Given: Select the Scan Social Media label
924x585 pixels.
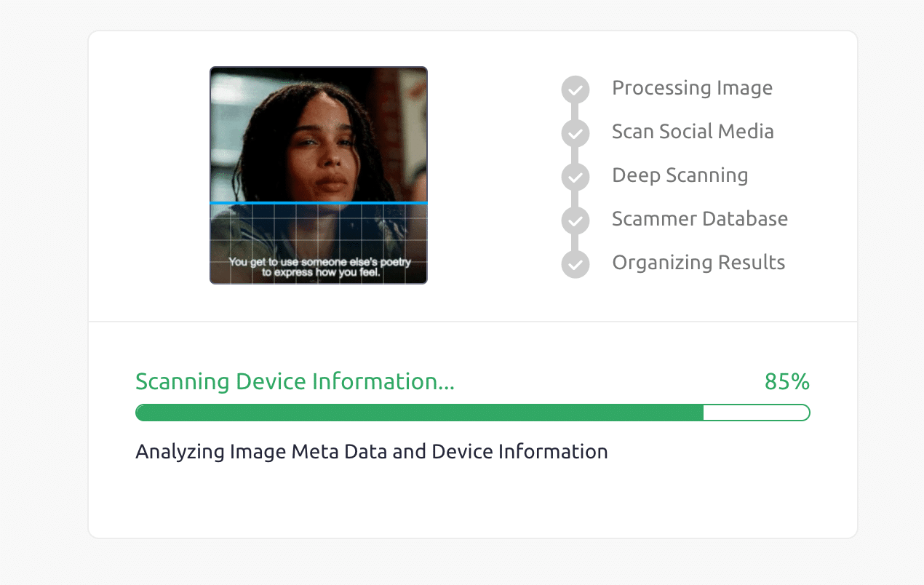Looking at the screenshot, I should point(693,132).
